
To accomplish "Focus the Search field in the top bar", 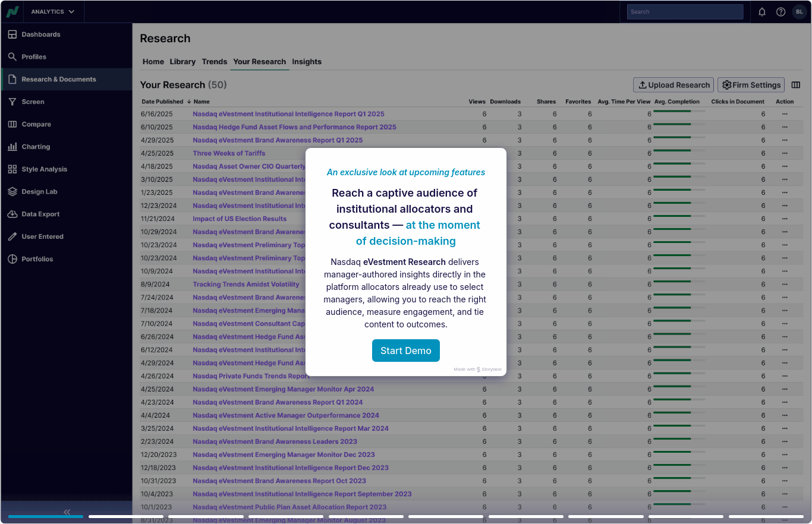I will (685, 12).
